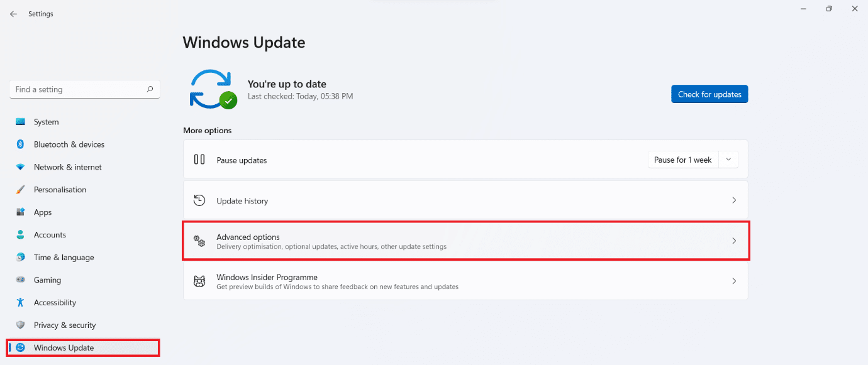Click the Personalisation paintbrush icon
Image resolution: width=868 pixels, height=365 pixels.
pyautogui.click(x=21, y=190)
